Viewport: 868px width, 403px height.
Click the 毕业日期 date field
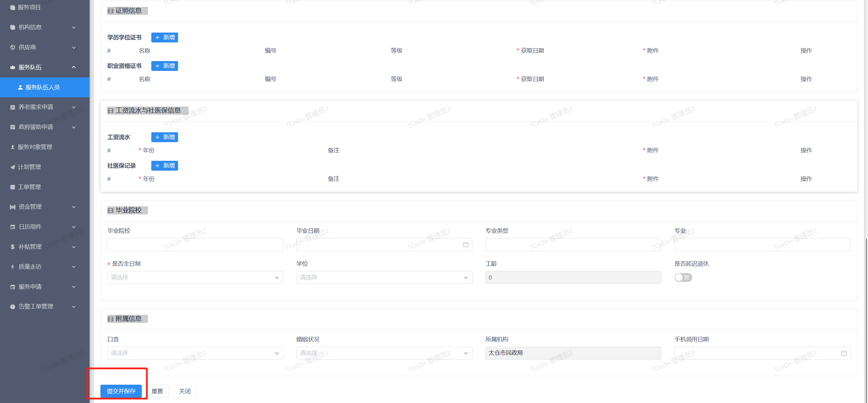(384, 245)
